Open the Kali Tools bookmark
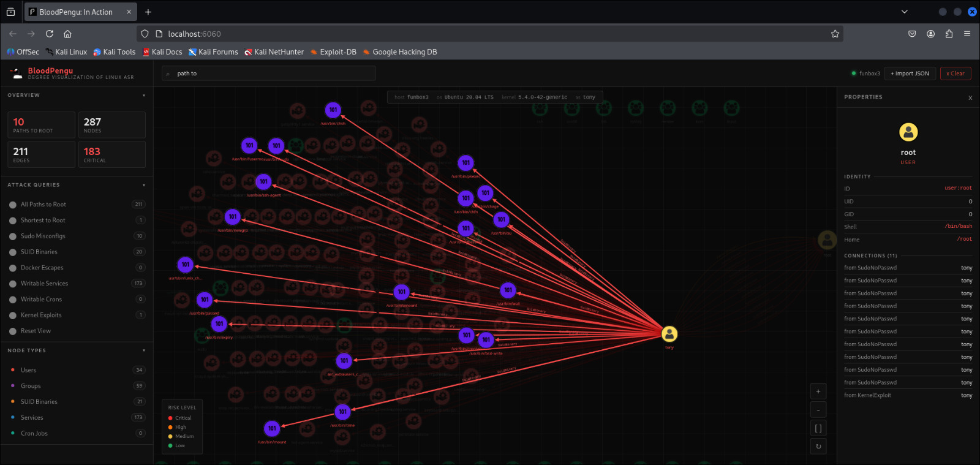Screen dimensions: 980x465 [114, 52]
